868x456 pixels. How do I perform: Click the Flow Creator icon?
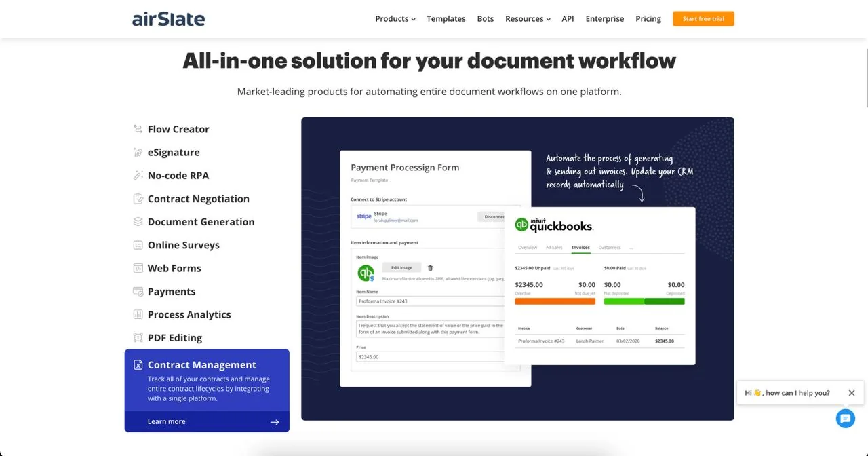(x=138, y=129)
